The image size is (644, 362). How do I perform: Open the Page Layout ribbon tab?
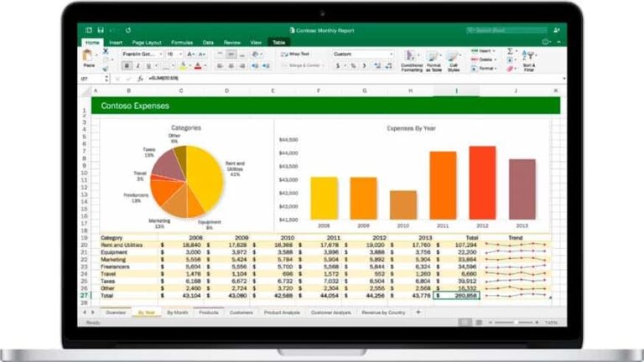click(148, 41)
